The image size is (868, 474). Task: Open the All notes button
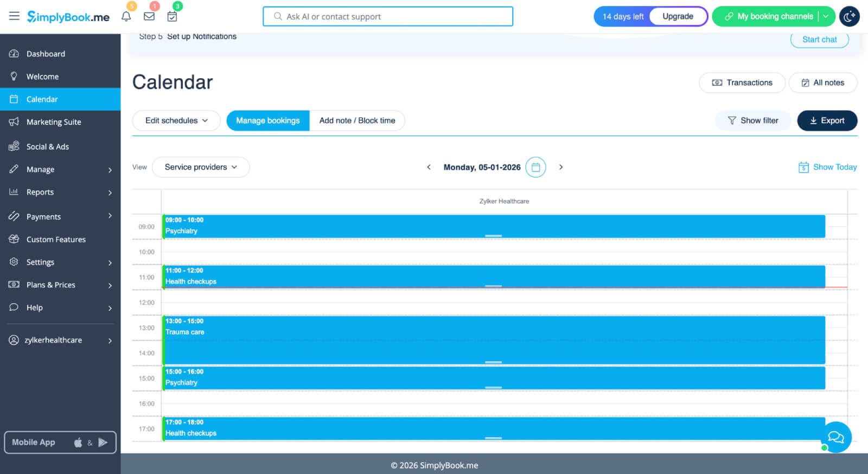click(823, 82)
